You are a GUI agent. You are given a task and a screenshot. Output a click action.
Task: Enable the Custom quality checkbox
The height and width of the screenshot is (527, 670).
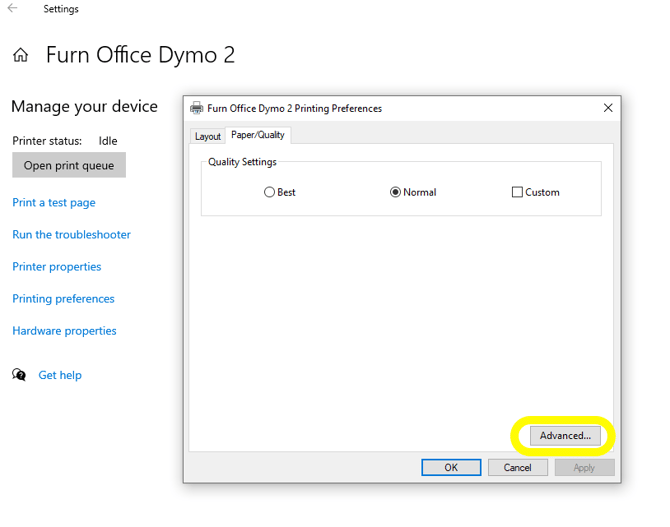517,192
